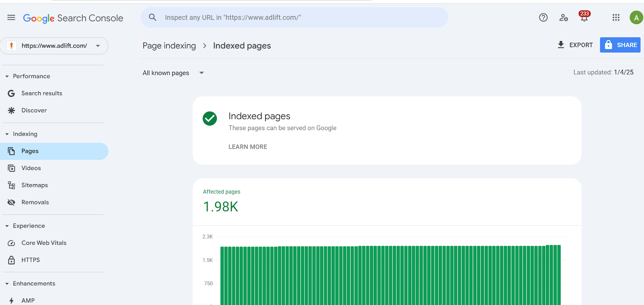
Task: Click the Indexed pages card heading
Action: tap(259, 116)
